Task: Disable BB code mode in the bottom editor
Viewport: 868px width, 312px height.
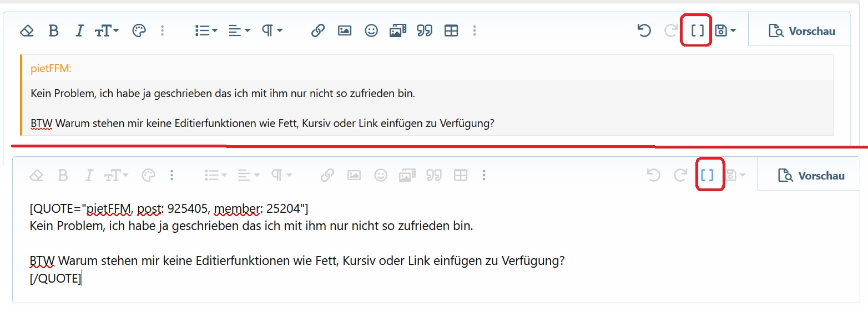Action: (x=707, y=176)
